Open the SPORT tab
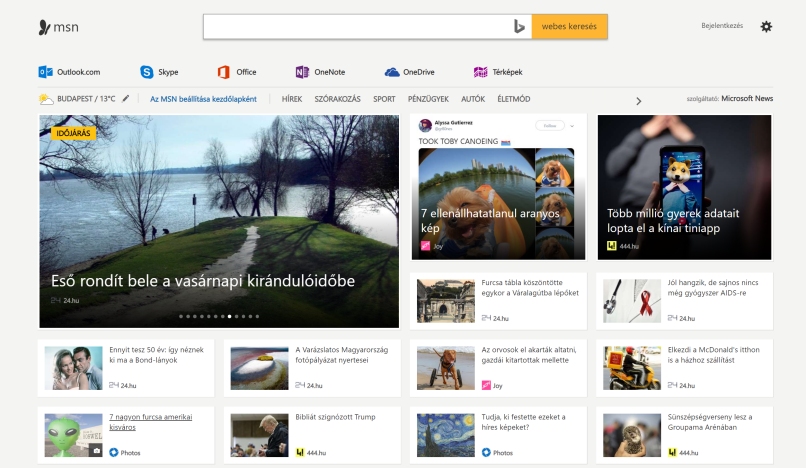This screenshot has width=806, height=468. coord(384,99)
